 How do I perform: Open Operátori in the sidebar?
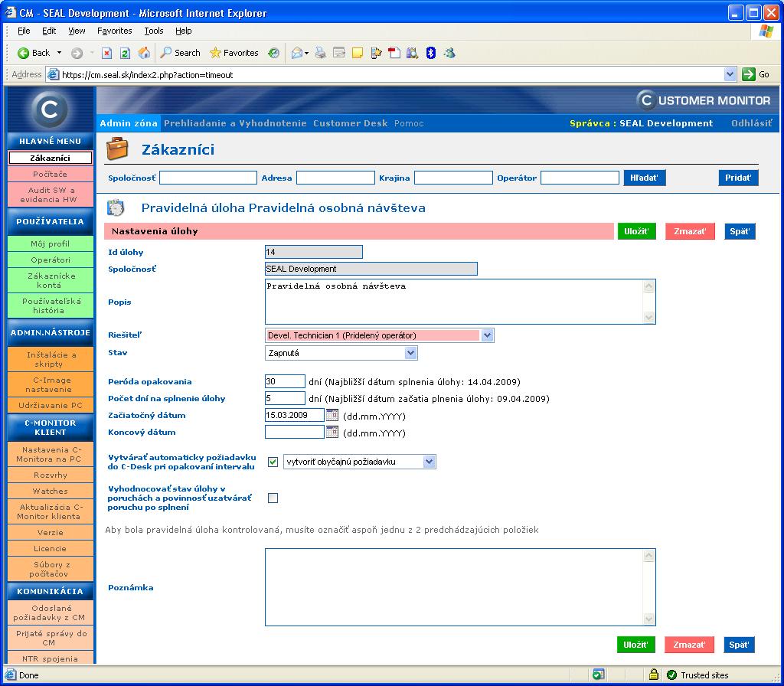[x=50, y=260]
